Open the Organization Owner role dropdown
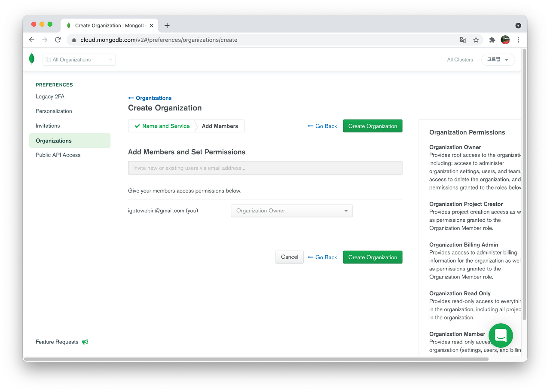The width and height of the screenshot is (550, 392). 292,211
